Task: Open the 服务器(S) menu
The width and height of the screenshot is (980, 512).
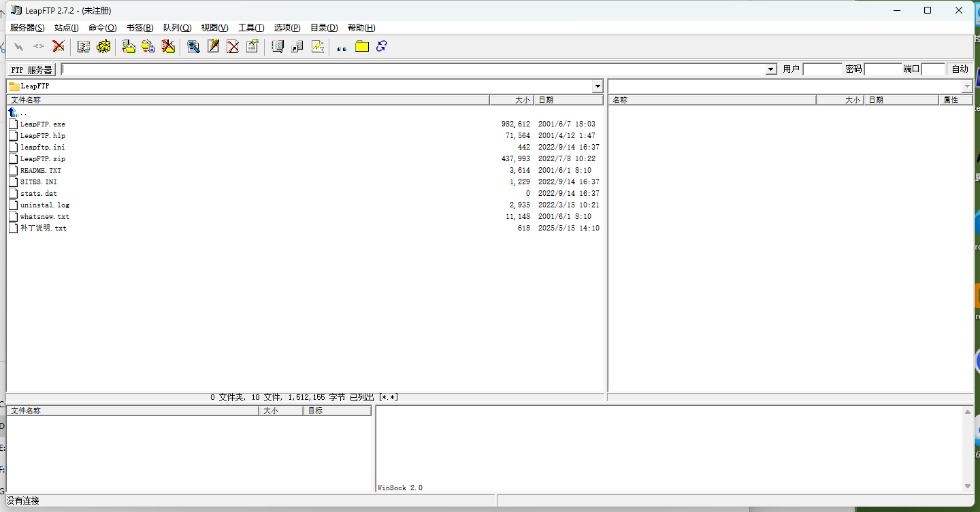Action: point(27,28)
